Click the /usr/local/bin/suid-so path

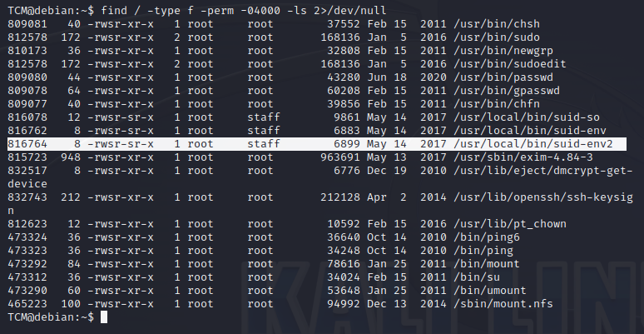click(527, 117)
